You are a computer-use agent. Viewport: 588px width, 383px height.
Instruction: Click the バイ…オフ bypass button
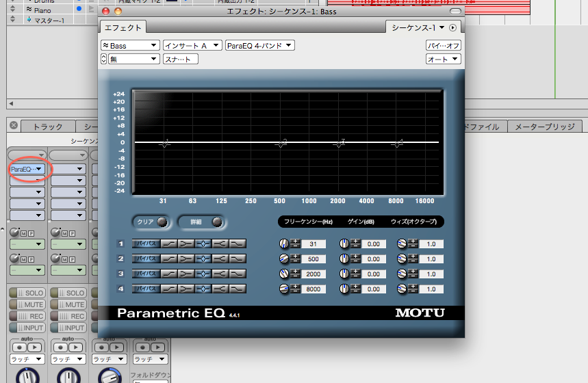click(444, 46)
